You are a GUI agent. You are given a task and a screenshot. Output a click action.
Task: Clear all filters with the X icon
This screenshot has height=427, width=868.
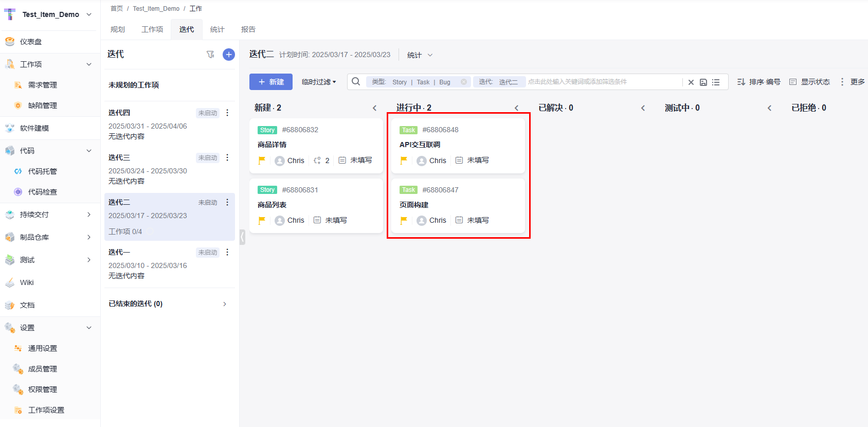[691, 82]
